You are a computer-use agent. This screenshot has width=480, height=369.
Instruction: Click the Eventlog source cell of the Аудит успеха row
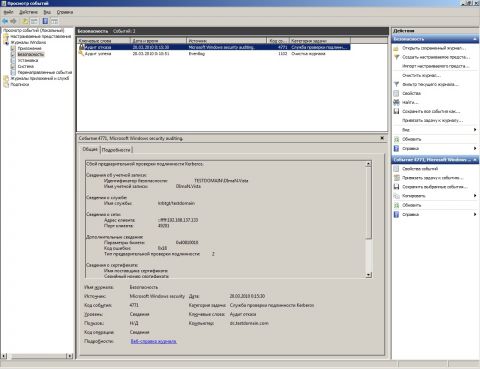pos(197,53)
